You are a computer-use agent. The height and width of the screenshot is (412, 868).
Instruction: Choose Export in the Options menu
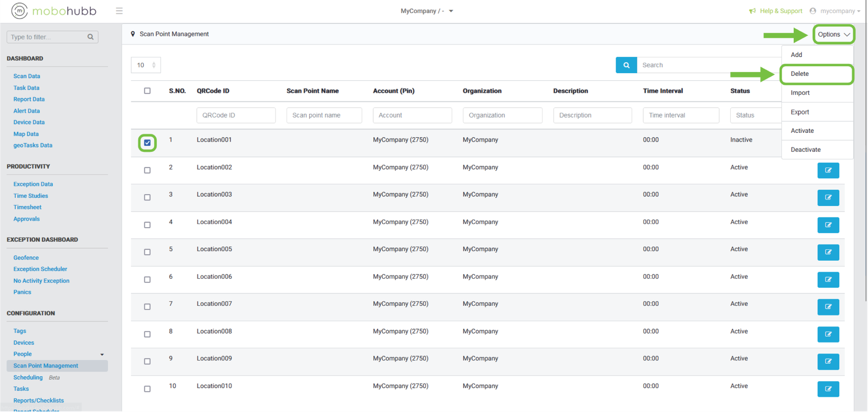pos(800,112)
